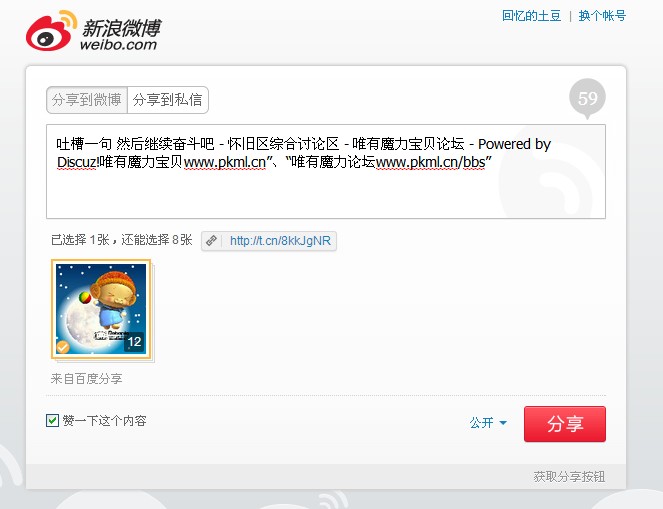The width and height of the screenshot is (663, 509).
Task: Click the 来自百度分享 source text
Action: (x=86, y=378)
